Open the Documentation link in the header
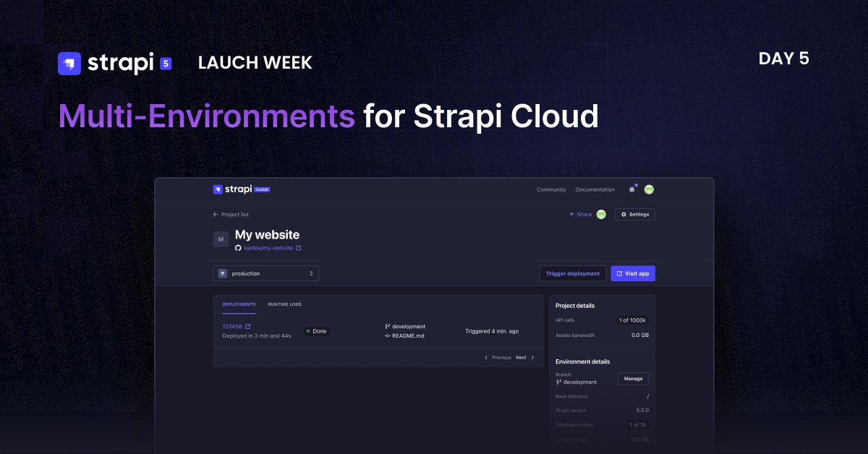Viewport: 868px width, 454px height. [595, 189]
